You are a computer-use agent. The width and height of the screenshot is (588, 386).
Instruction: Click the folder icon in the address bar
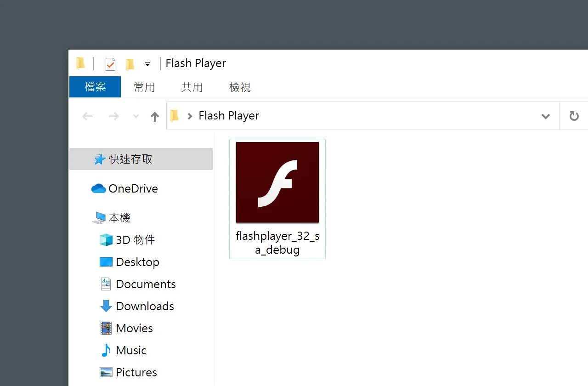tap(174, 116)
